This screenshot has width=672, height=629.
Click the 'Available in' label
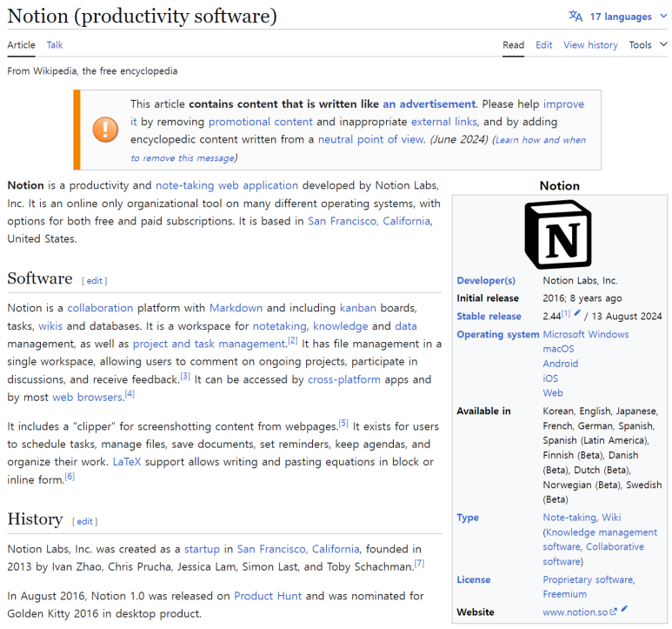click(484, 412)
